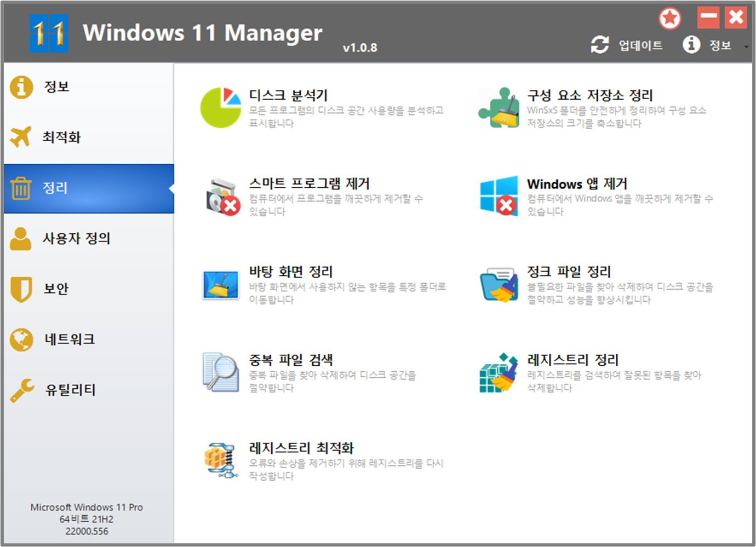Viewport: 756px width, 547px height.
Task: Click the wrench icon for 유틸리티
Action: [22, 390]
